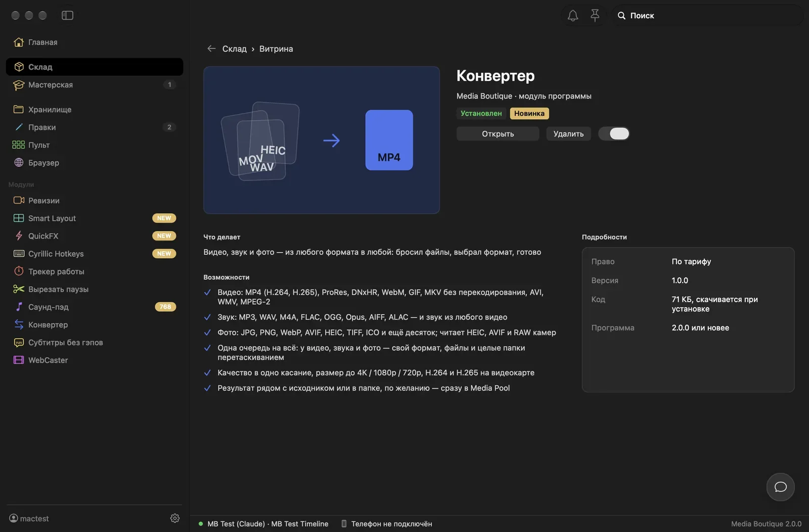809x532 pixels.
Task: Click Media Boutique 2.0.0 version text
Action: click(766, 524)
